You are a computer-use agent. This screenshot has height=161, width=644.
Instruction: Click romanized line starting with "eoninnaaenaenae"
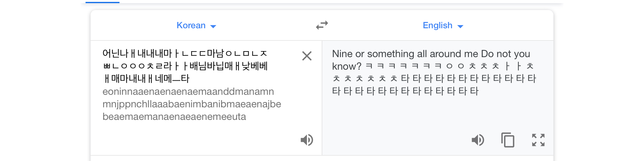(188, 91)
